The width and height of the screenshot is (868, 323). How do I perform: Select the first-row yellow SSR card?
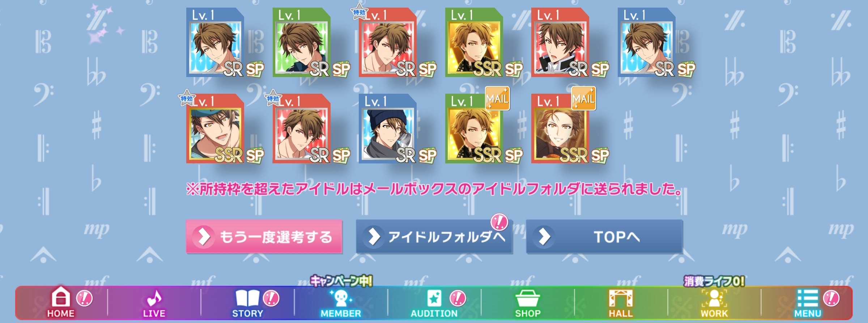coord(474,42)
